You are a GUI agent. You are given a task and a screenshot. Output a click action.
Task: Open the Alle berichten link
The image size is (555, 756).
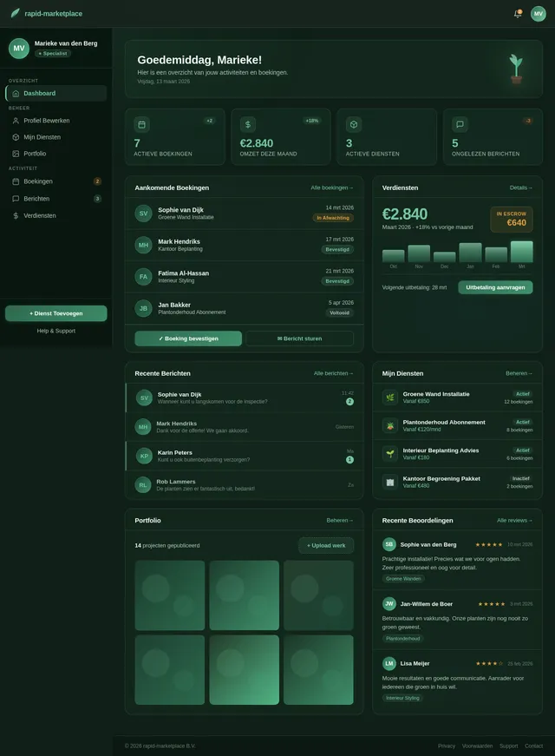point(333,374)
